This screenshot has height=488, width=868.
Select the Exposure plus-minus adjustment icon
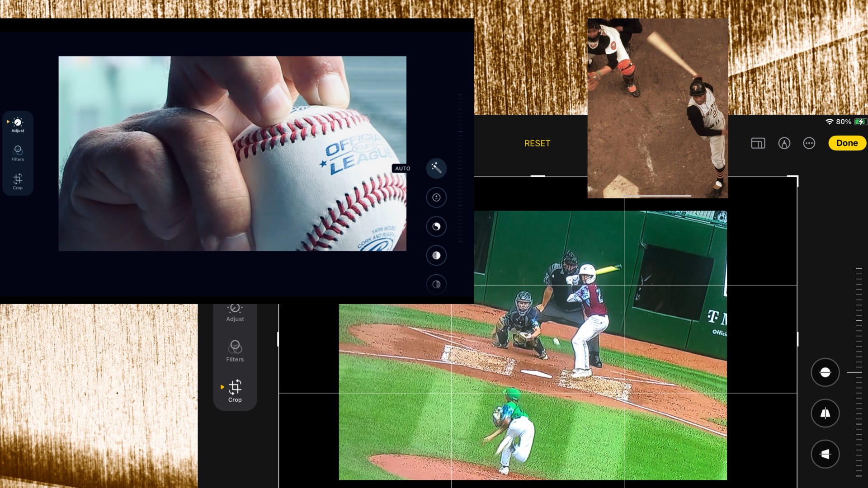(436, 197)
